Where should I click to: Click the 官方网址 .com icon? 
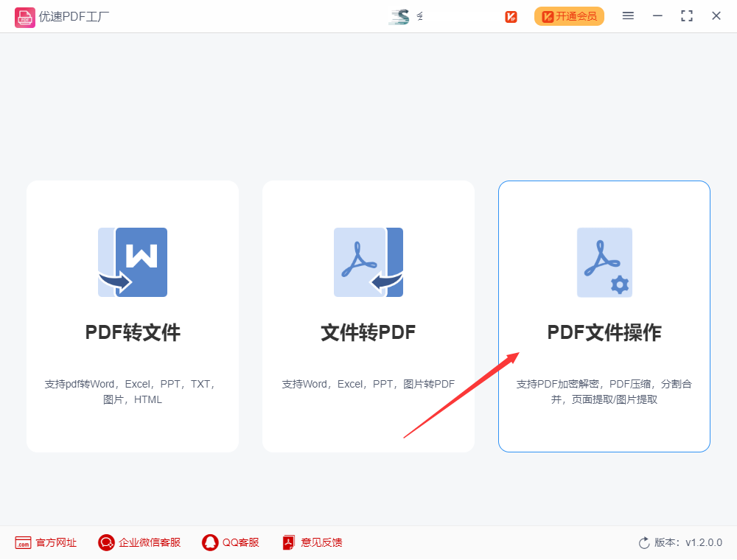point(23,542)
